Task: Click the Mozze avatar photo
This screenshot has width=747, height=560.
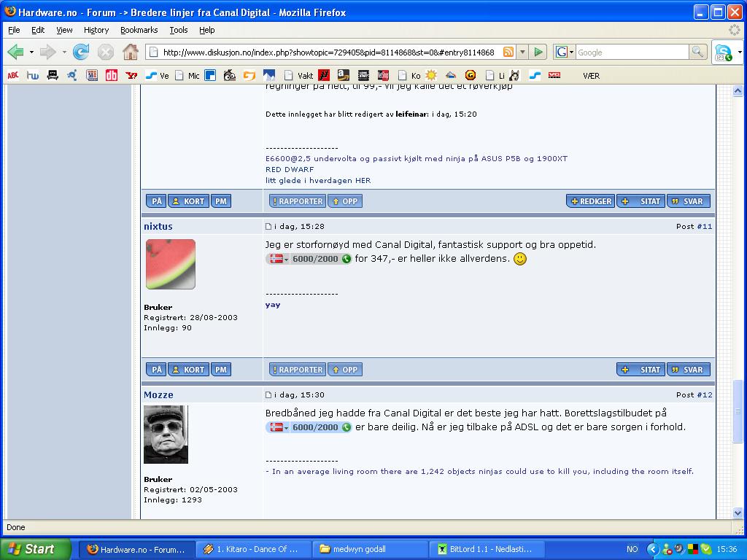Action: tap(166, 435)
